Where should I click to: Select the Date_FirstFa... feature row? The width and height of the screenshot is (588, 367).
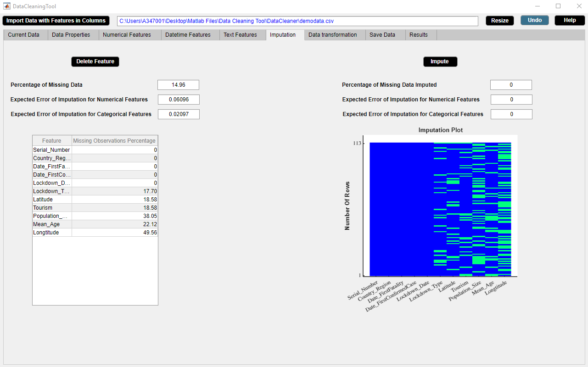tap(95, 167)
